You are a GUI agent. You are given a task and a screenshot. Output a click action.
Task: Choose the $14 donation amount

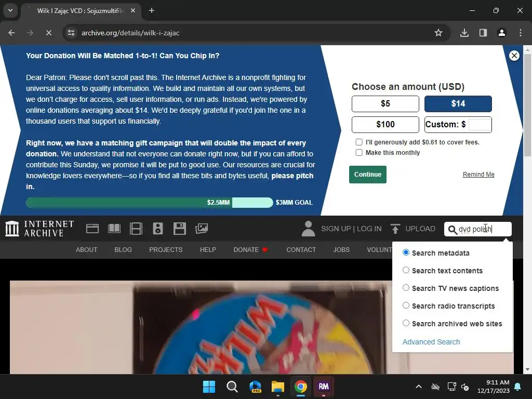coord(458,104)
